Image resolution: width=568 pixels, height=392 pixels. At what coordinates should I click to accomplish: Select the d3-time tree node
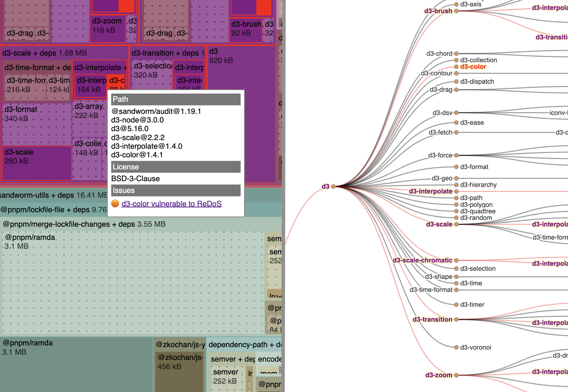tap(456, 283)
